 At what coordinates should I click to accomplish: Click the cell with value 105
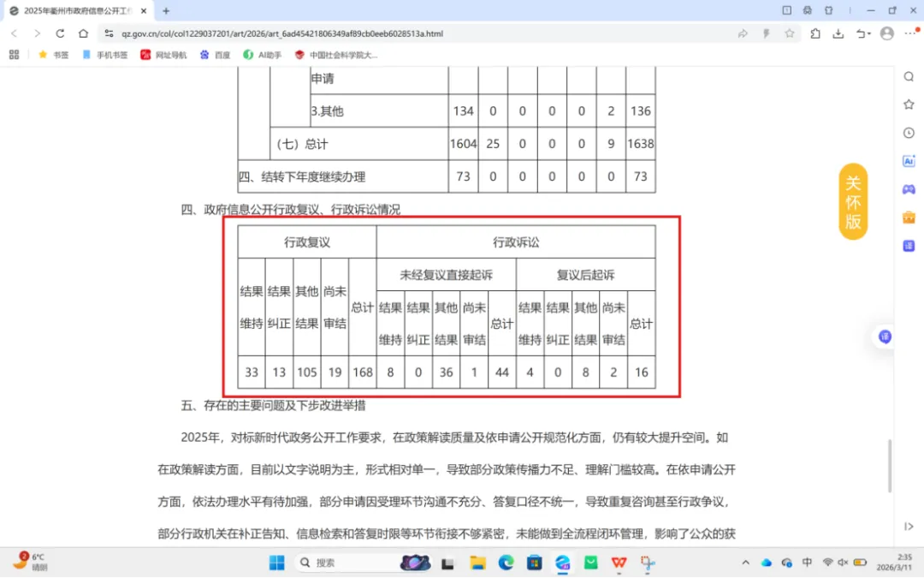(x=306, y=372)
